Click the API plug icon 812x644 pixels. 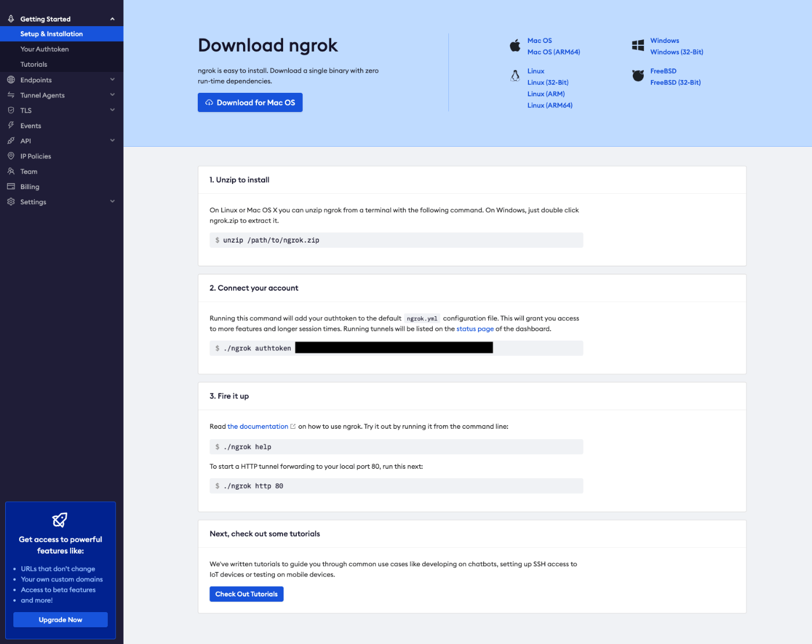[11, 140]
